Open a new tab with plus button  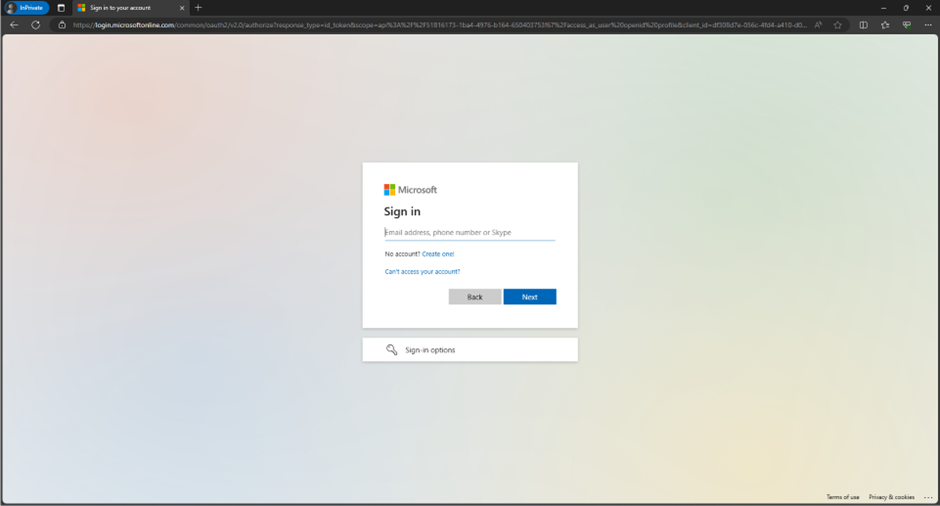click(198, 8)
